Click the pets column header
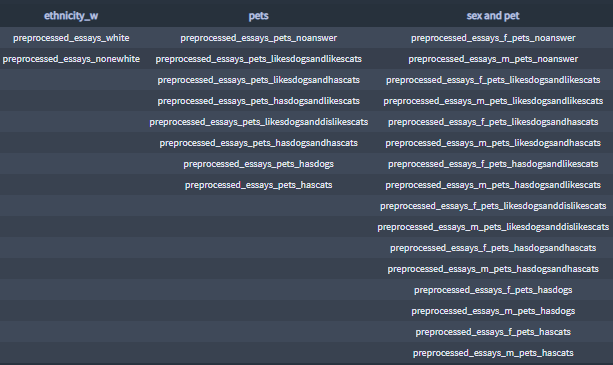This screenshot has width=613, height=365. click(258, 16)
